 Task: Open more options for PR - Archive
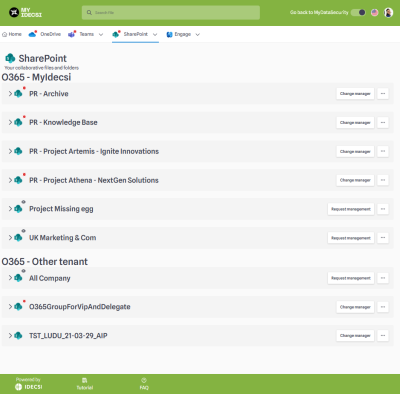tap(383, 94)
